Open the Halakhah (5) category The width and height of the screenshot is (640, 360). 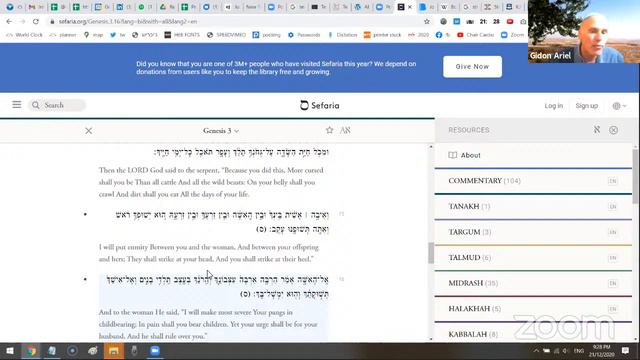pyautogui.click(x=533, y=309)
